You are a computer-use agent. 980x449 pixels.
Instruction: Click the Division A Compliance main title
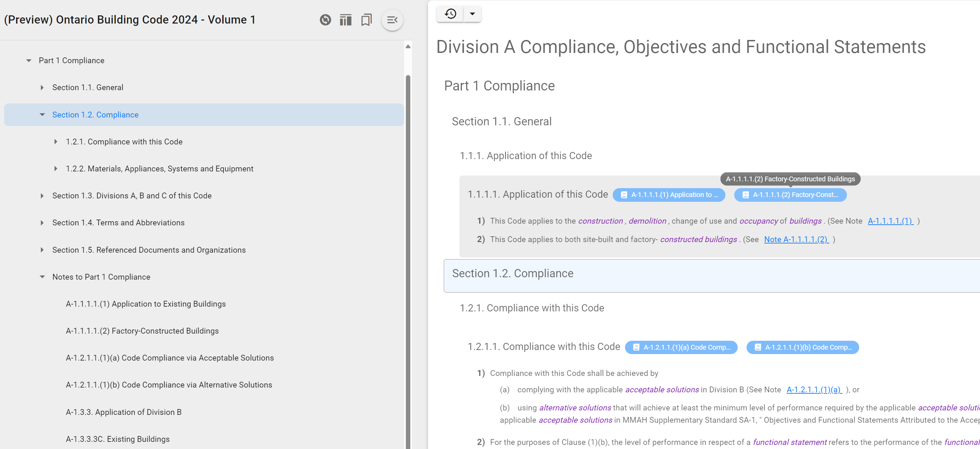point(681,47)
